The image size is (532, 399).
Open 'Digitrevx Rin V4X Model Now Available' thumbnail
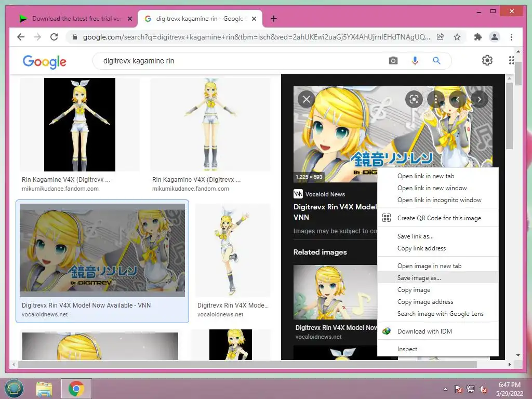(x=102, y=250)
